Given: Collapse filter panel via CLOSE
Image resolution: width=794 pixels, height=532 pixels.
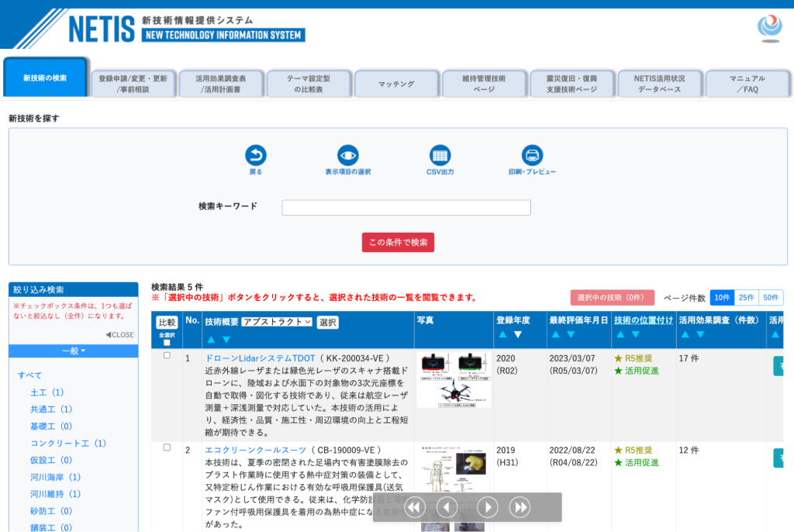Looking at the screenshot, I should click(120, 334).
